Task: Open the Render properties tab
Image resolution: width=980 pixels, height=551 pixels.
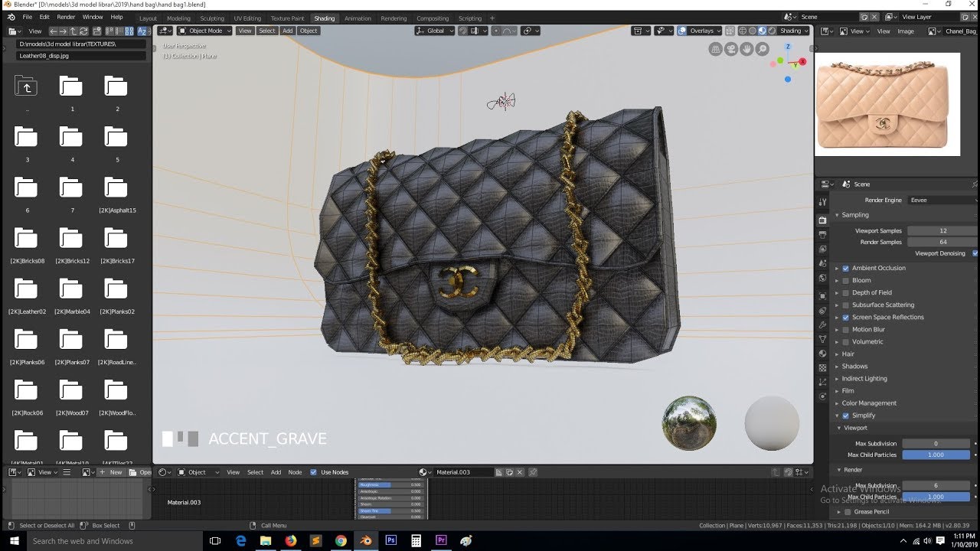Action: (822, 220)
